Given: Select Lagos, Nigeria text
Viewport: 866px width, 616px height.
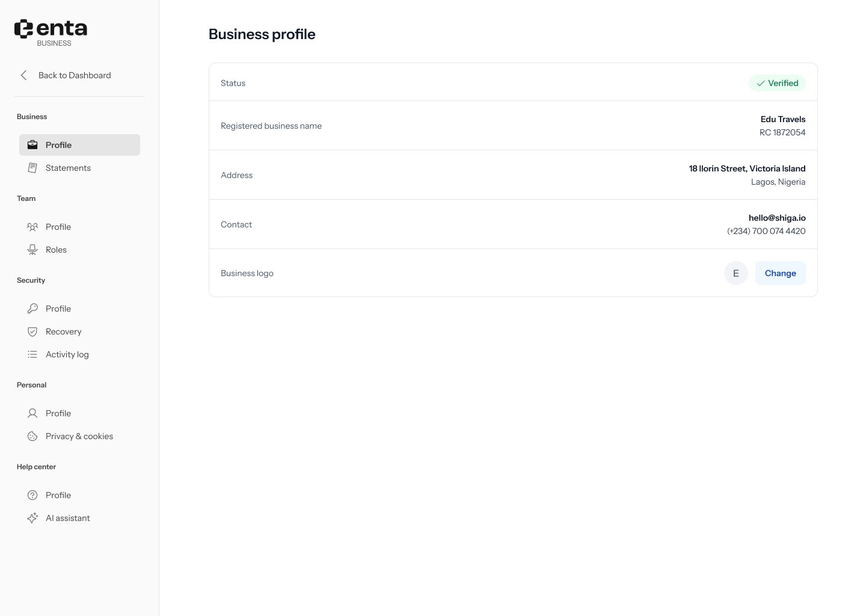Looking at the screenshot, I should click(x=778, y=182).
